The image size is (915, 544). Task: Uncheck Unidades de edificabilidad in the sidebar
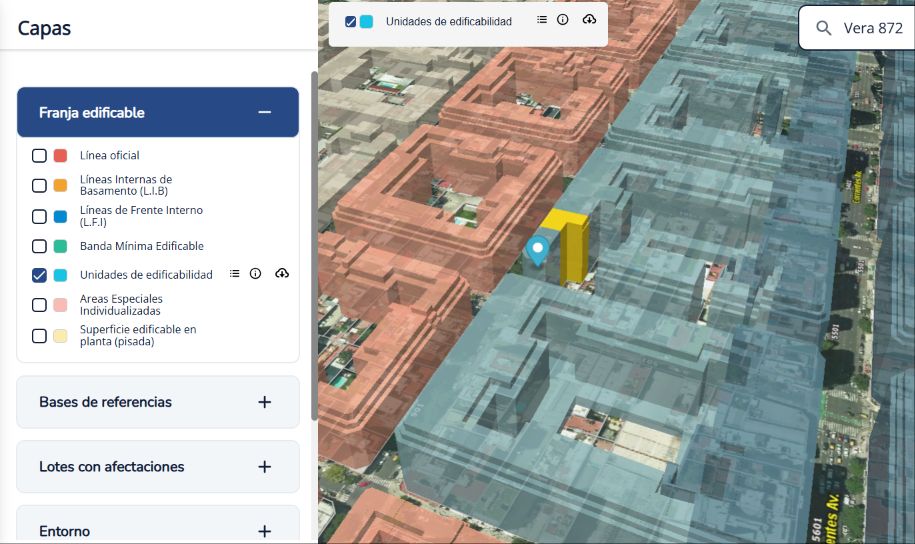click(39, 275)
